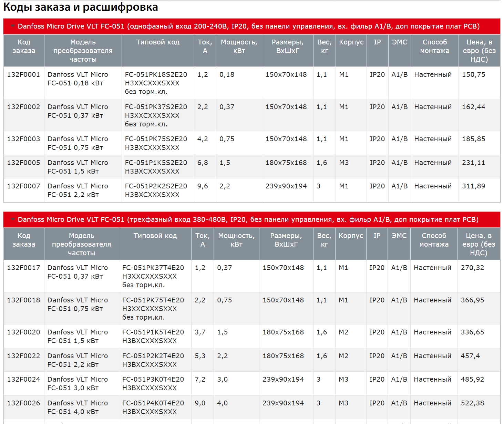Click the current value 4,2
The image size is (504, 424).
[x=203, y=139]
